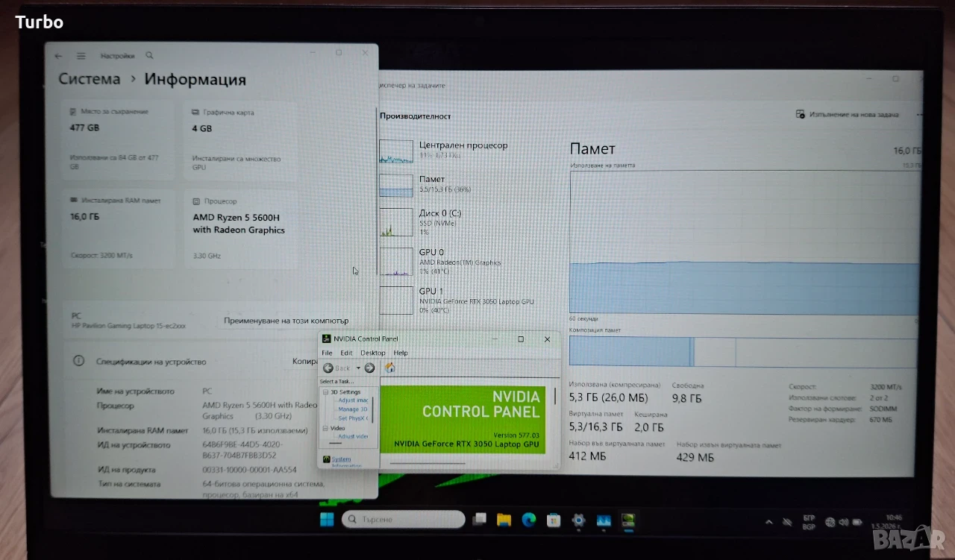Open the Back history dropdown arrow

(358, 368)
